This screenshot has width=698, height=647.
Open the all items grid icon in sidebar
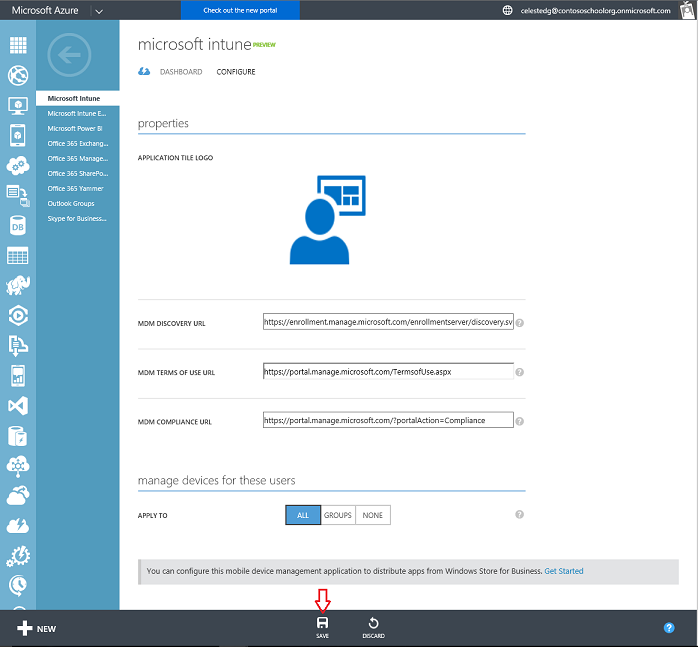(x=17, y=45)
